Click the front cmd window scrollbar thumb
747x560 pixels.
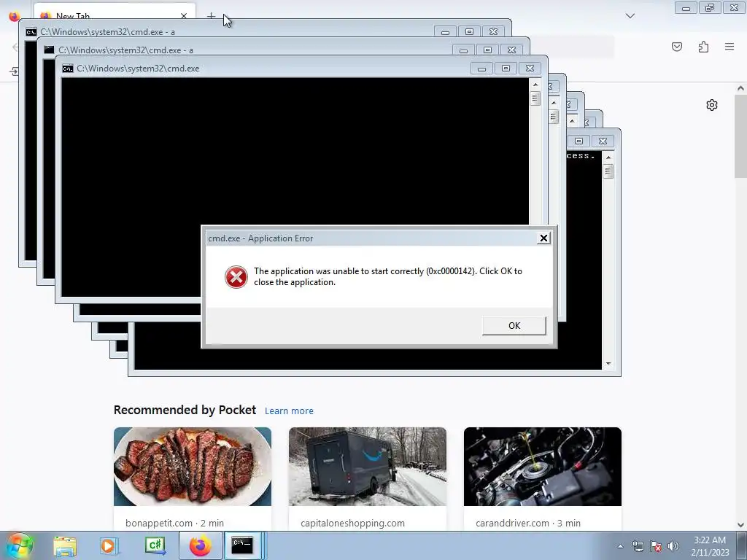[x=535, y=98]
